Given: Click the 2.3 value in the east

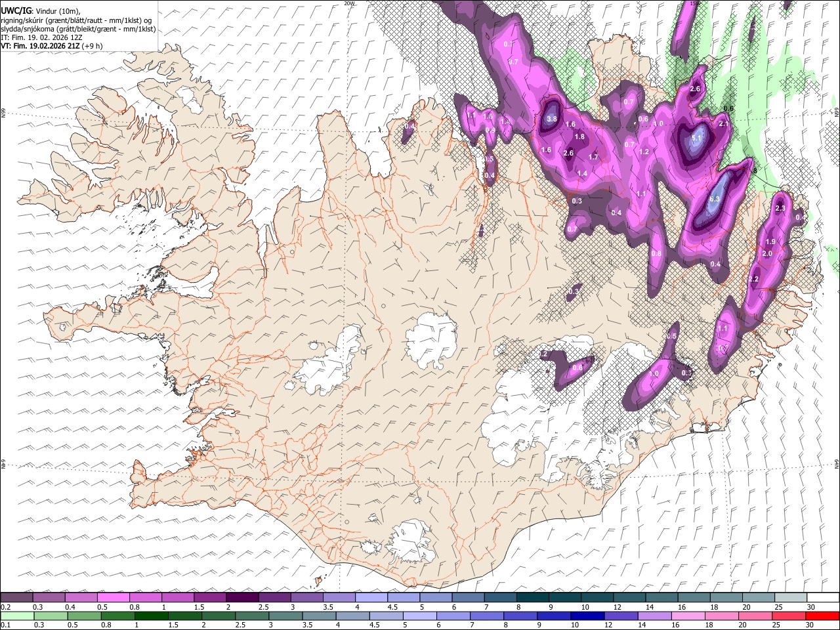Looking at the screenshot, I should click(780, 208).
